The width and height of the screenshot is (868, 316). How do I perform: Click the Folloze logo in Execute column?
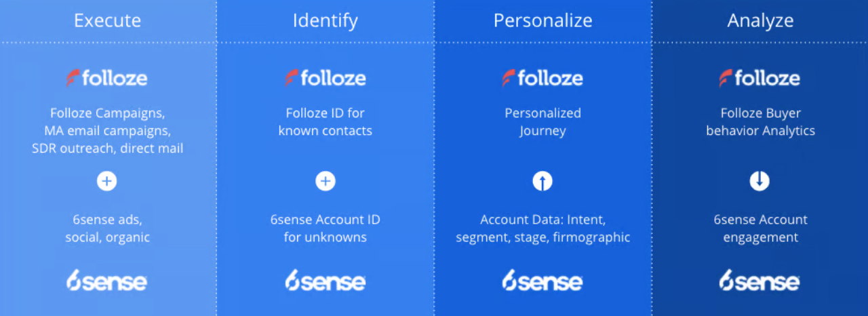[107, 78]
